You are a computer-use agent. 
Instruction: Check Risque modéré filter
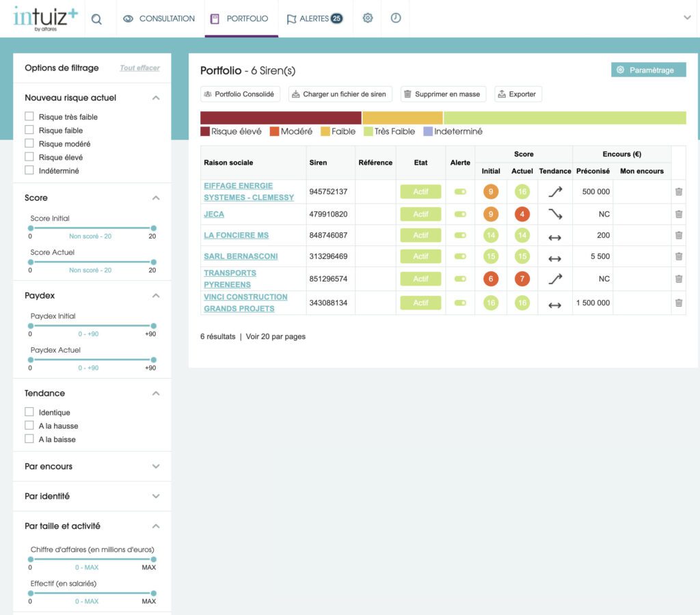29,143
